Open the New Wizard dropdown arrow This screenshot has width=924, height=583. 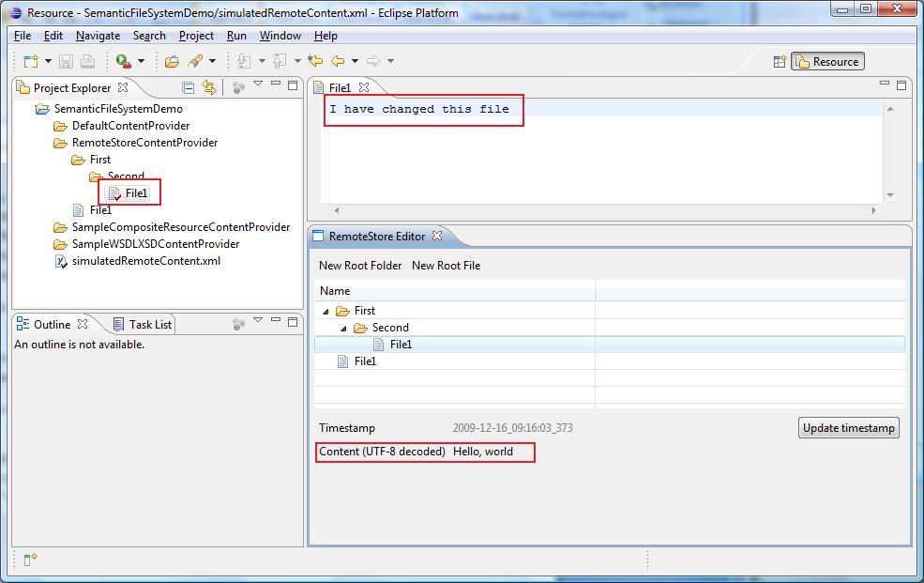click(47, 60)
